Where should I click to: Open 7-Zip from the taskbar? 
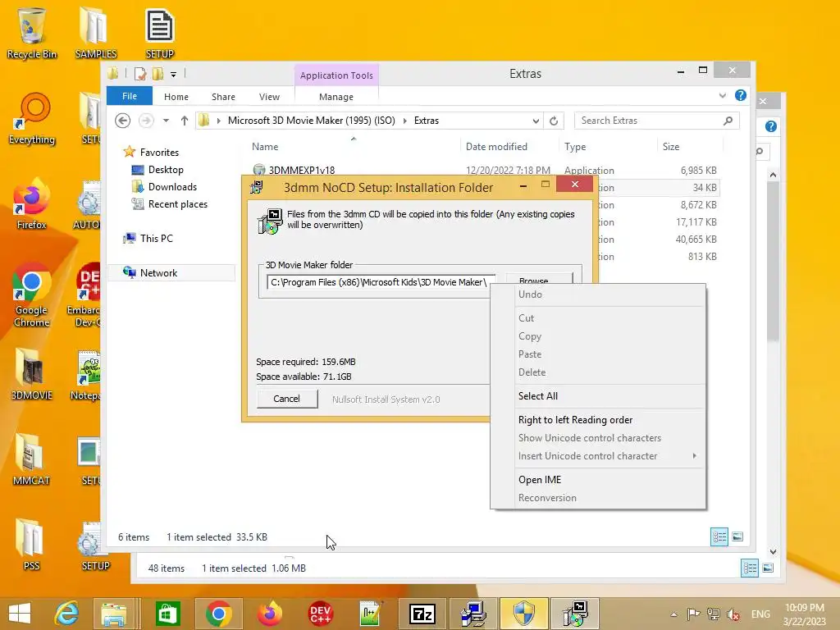(x=422, y=614)
